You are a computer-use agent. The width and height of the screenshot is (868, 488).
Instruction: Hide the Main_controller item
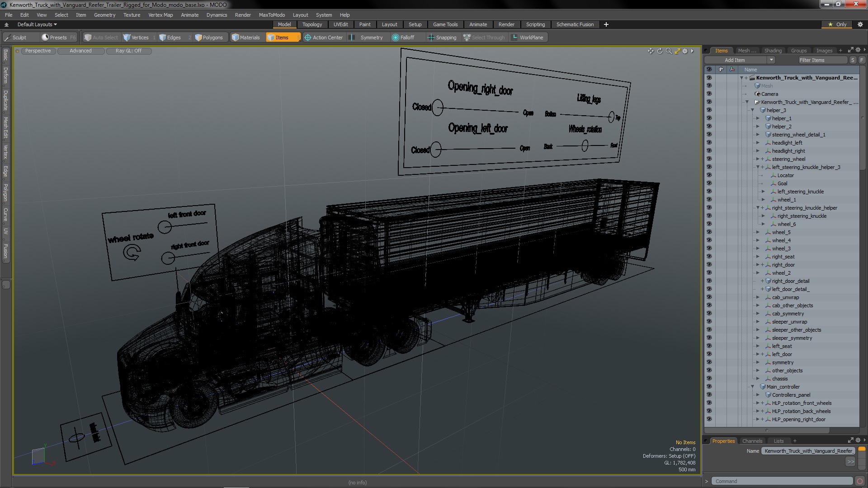[709, 387]
